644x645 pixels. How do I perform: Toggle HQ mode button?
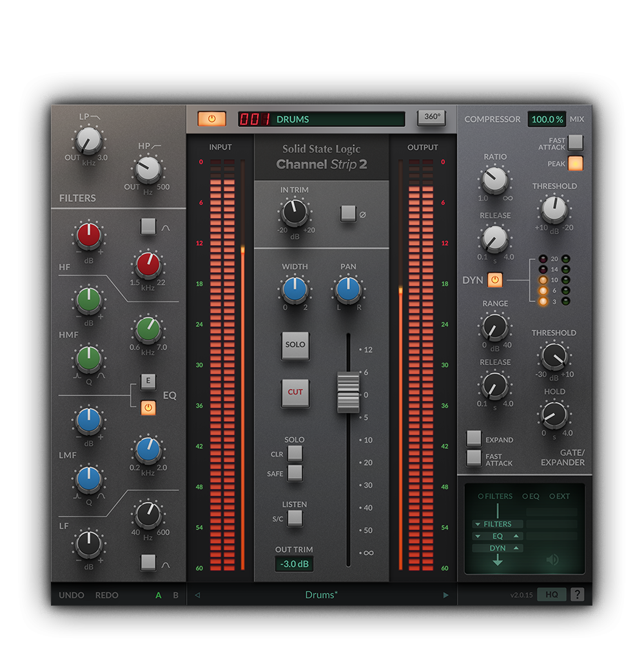coord(551,595)
